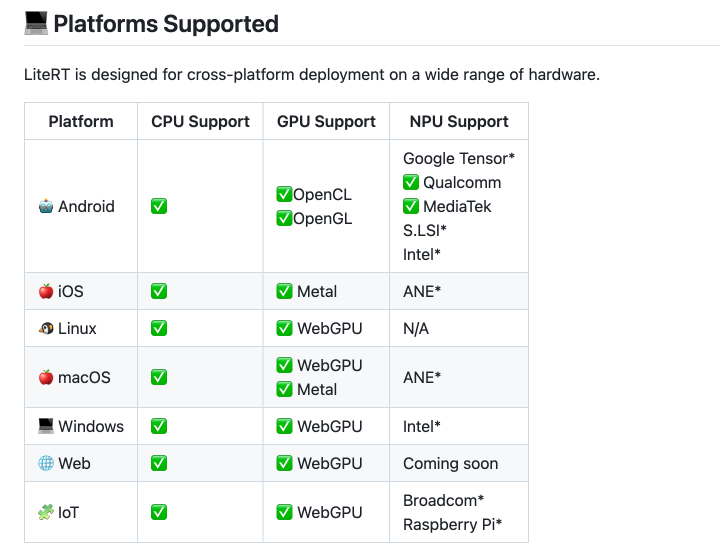Click the apple icon beside macOS
Viewport: 720px width, 558px height.
tap(45, 378)
